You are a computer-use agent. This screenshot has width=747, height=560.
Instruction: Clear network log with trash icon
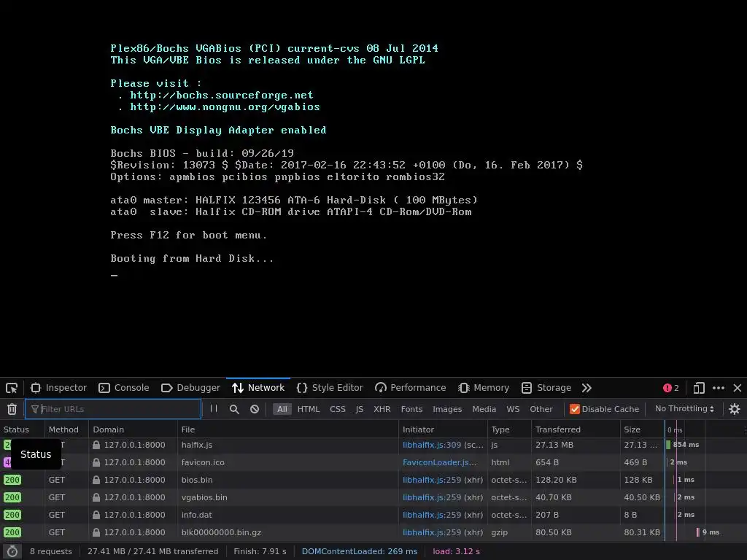pos(12,409)
